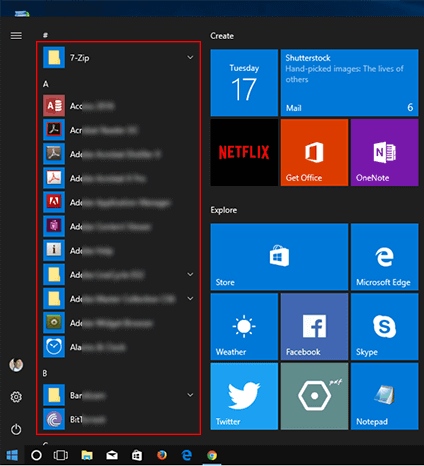Open Cortana circle on taskbar
The image size is (424, 466).
(x=36, y=455)
